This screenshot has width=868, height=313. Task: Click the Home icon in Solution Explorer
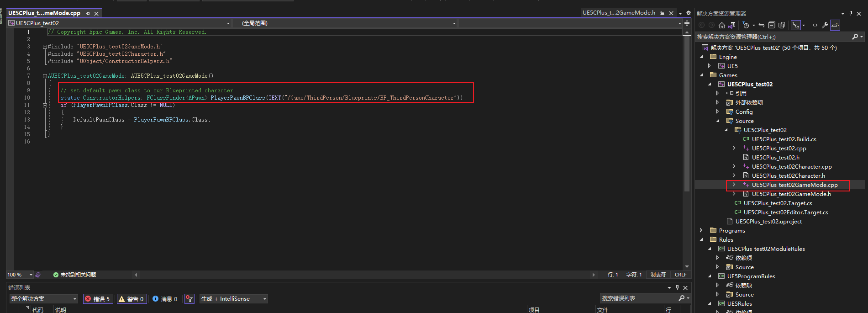pos(721,25)
